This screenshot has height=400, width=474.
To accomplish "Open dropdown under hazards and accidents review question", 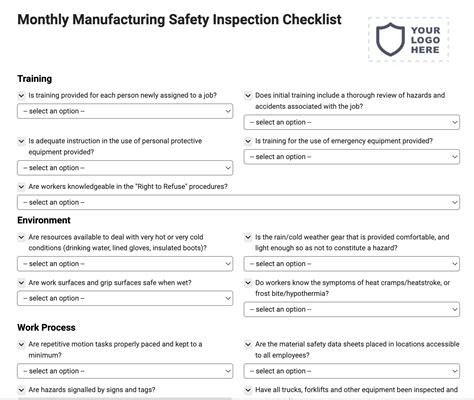I will point(352,122).
